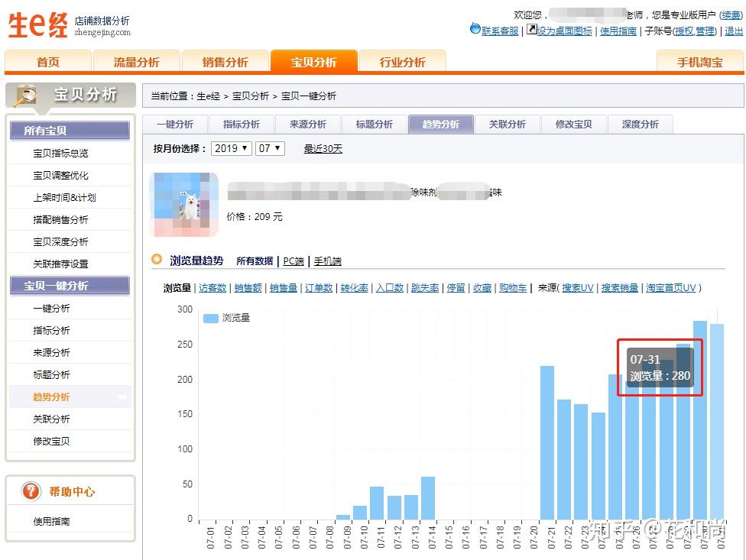This screenshot has height=560, width=746.
Task: Click the 设为桌面图标 desktop shortcut icon
Action: pos(531,29)
